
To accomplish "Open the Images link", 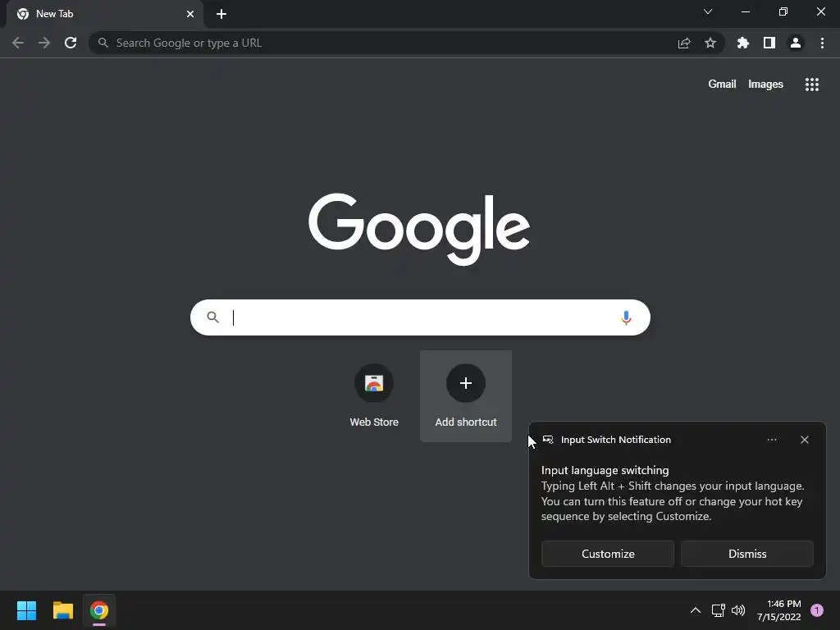I will click(x=765, y=84).
